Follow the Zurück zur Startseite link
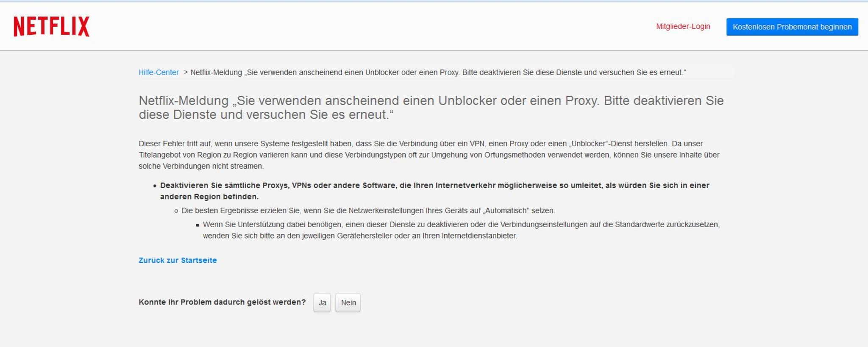Screen dimensions: 868x347 pos(178,260)
